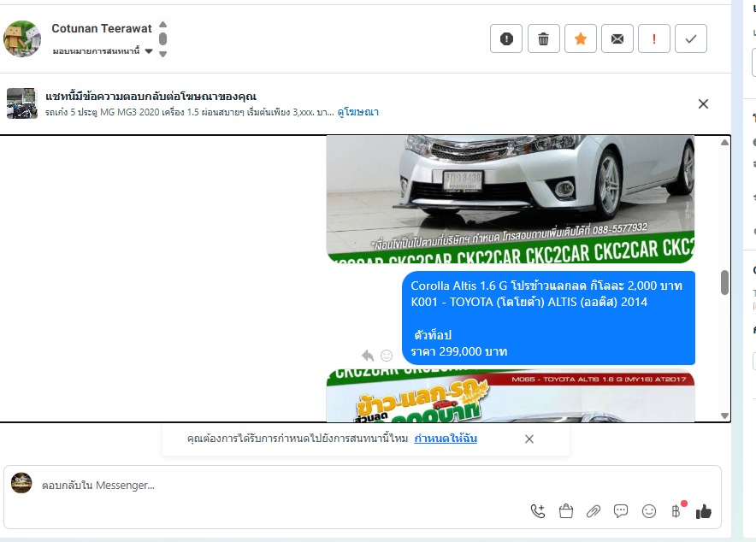Open the silver Altis car photo
The height and width of the screenshot is (542, 756).
511,199
